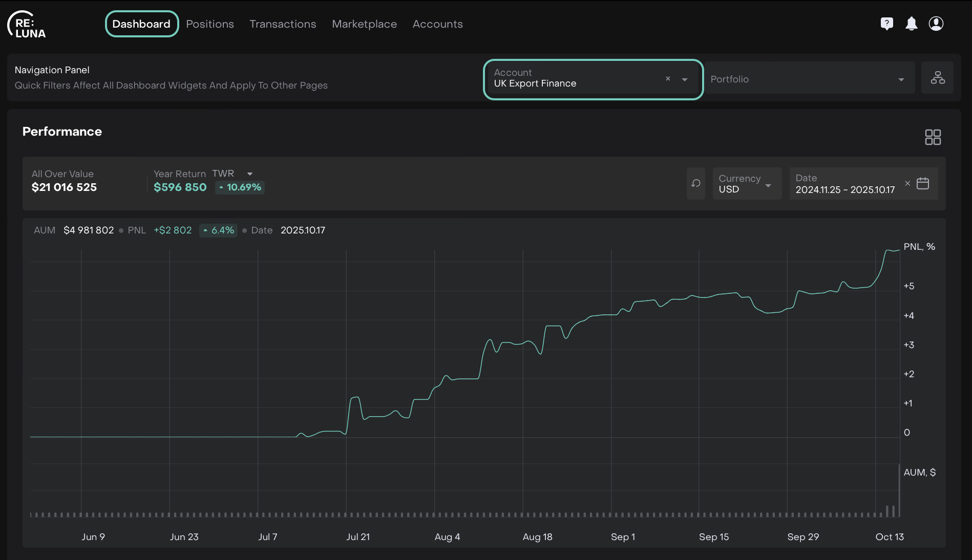Click the RE:LUNA logo

pyautogui.click(x=27, y=25)
